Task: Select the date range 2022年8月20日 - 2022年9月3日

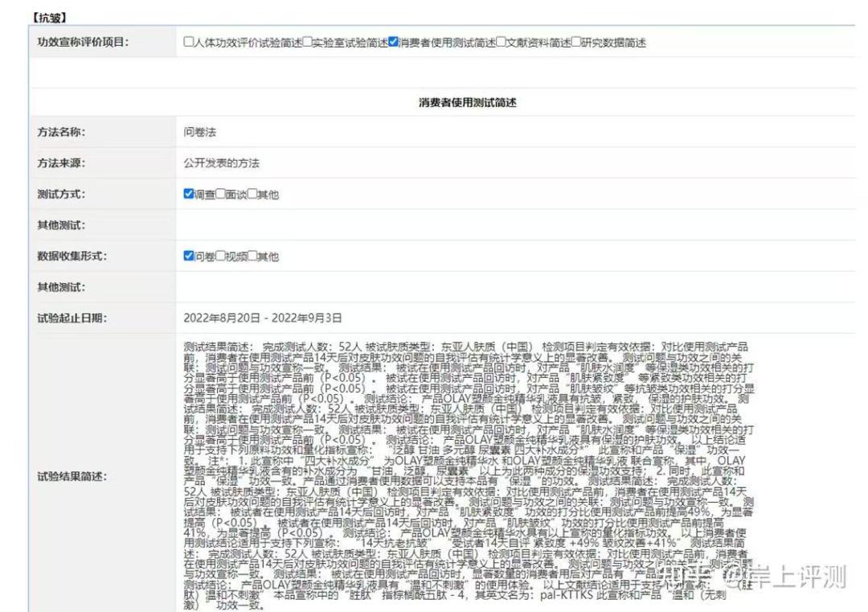Action: tap(262, 318)
